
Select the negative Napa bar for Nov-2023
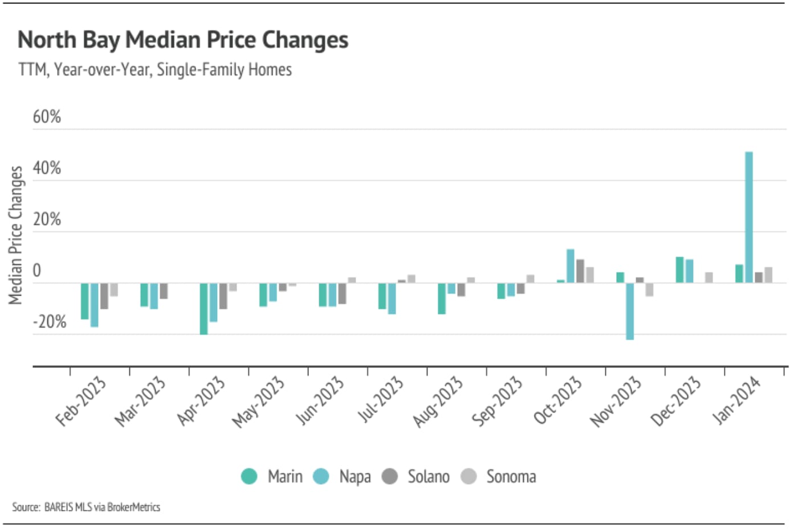pos(630,311)
